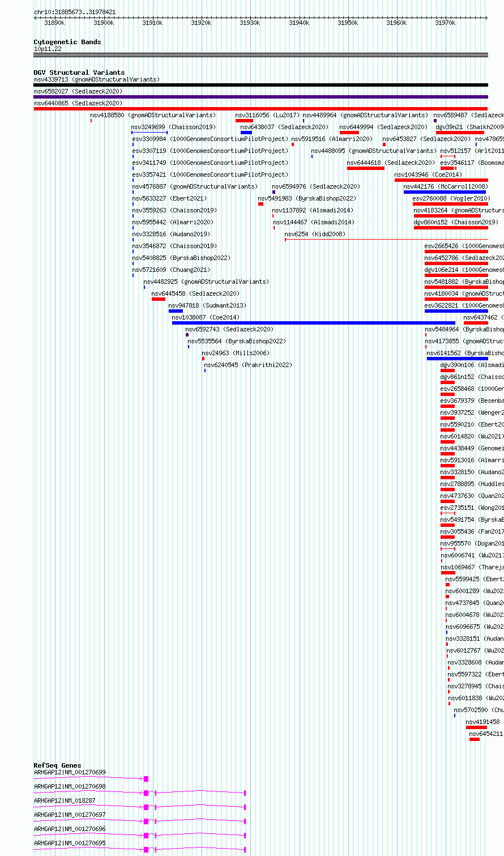Select the long blue nsv1038087 bar

[314, 323]
